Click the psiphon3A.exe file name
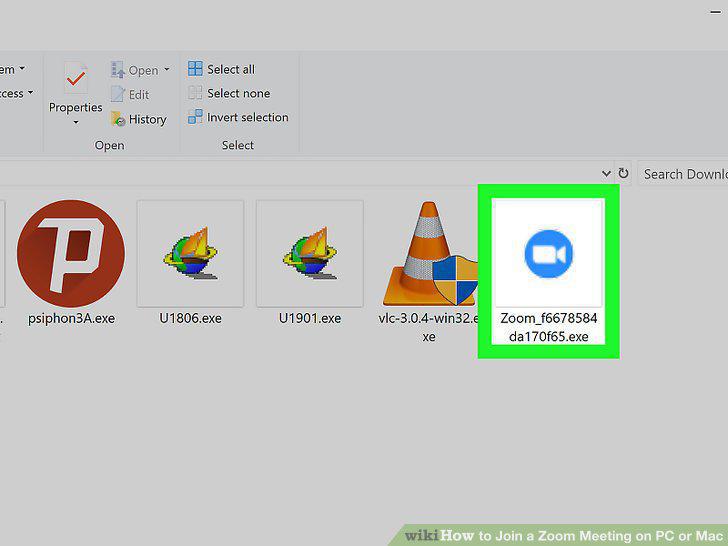This screenshot has width=728, height=546. click(71, 319)
